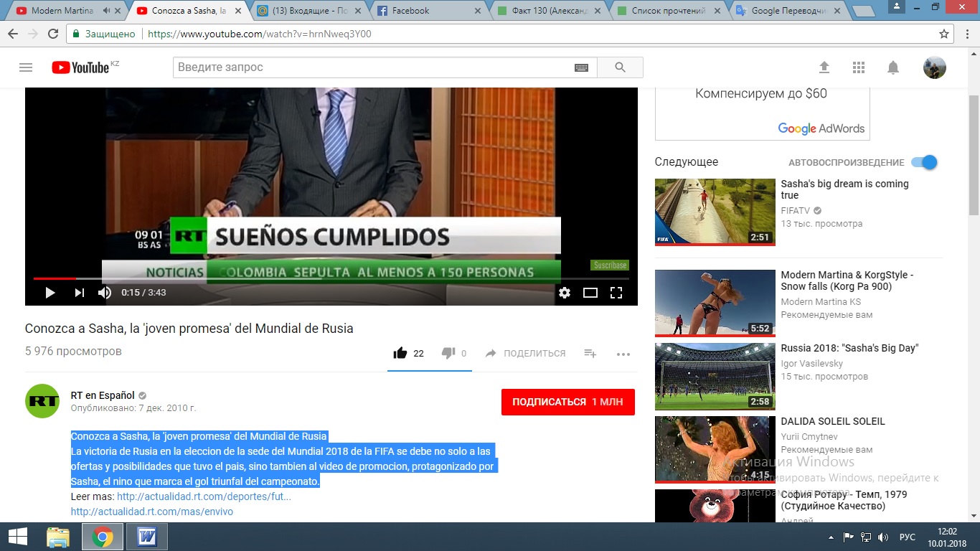The image size is (980, 551).
Task: Open the more actions ellipsis menu
Action: [623, 354]
